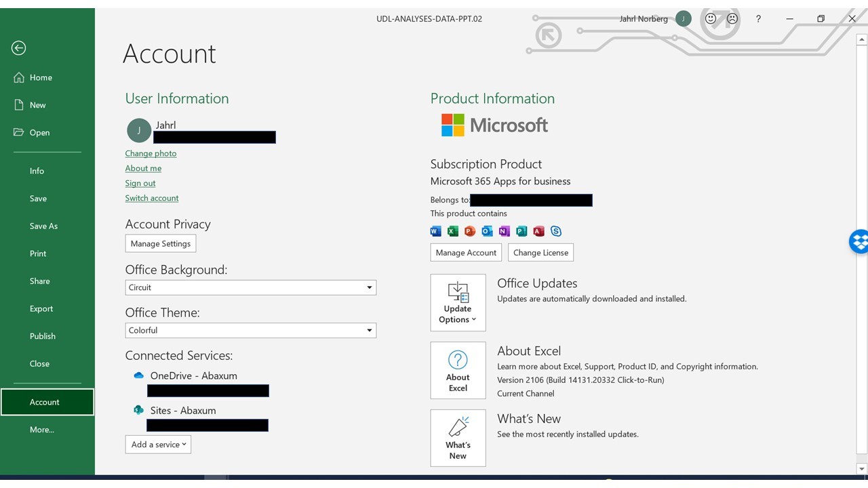Click 'Microsoft 365 Apps for business' text
Viewport: 868px width, 488px height.
pyautogui.click(x=500, y=181)
